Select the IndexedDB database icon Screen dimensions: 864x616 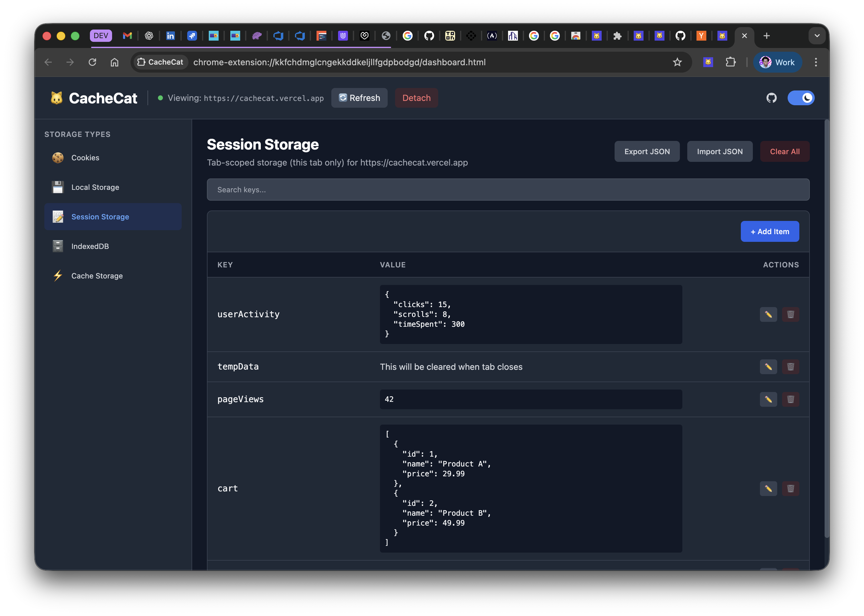click(x=58, y=246)
